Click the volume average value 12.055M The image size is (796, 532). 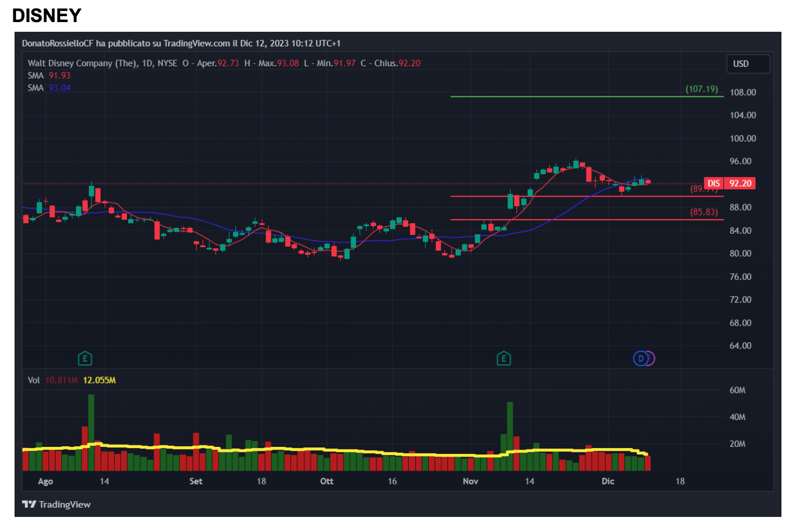coord(100,380)
